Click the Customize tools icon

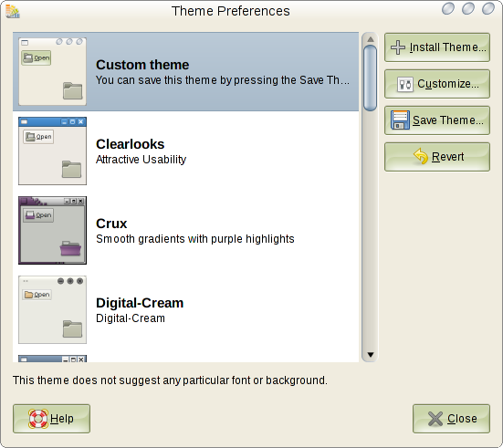tap(404, 84)
